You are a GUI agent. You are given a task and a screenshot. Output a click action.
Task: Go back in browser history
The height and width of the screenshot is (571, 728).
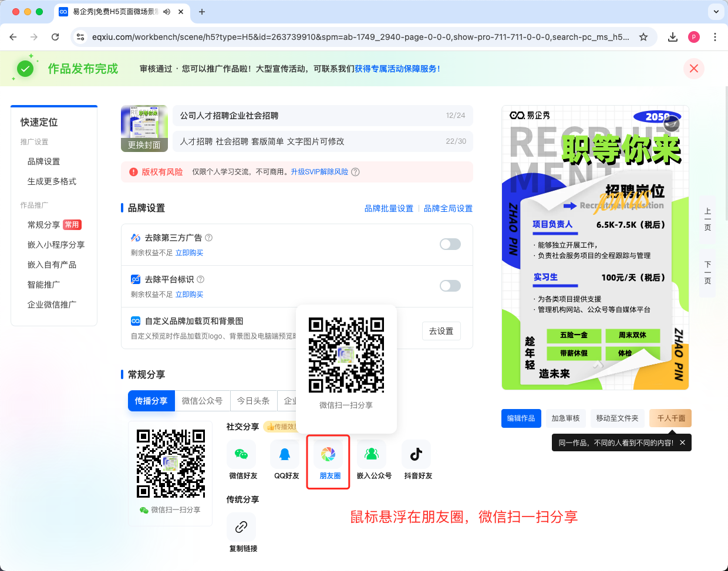pyautogui.click(x=13, y=37)
